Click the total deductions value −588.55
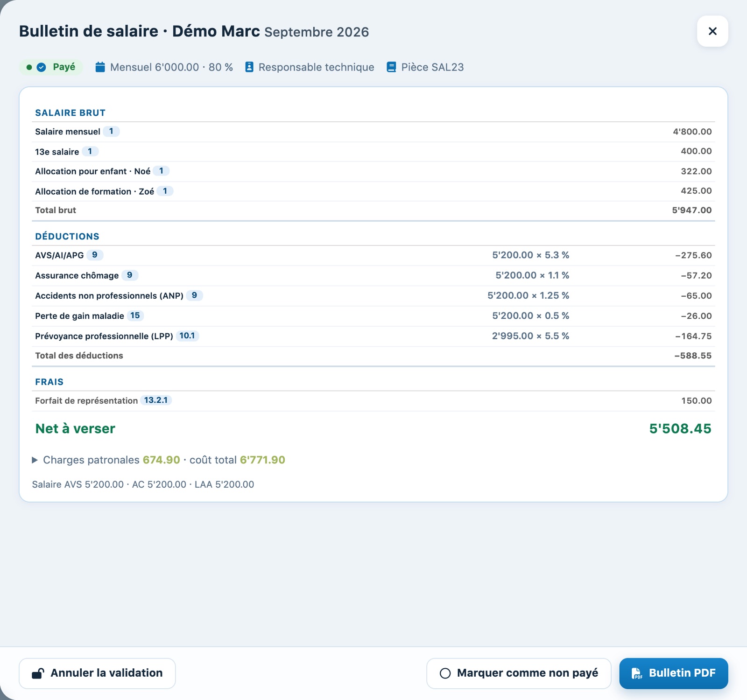Image resolution: width=747 pixels, height=700 pixels. (693, 356)
